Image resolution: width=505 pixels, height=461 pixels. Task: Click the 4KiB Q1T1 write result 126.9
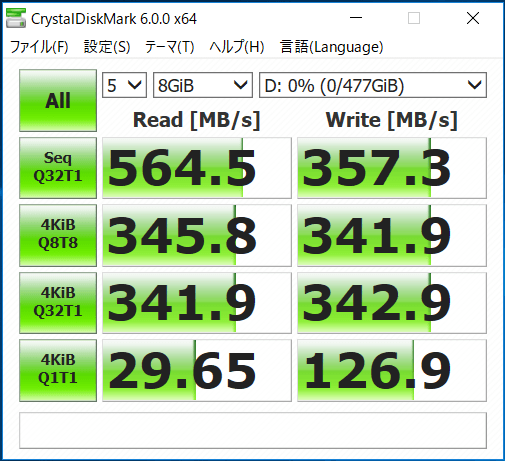pyautogui.click(x=392, y=370)
